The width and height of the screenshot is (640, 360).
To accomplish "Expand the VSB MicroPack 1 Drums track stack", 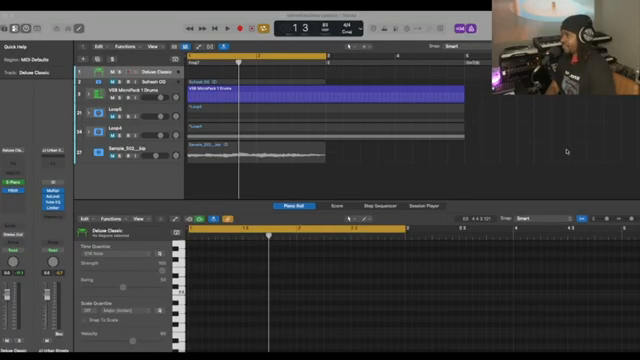I will coord(89,94).
